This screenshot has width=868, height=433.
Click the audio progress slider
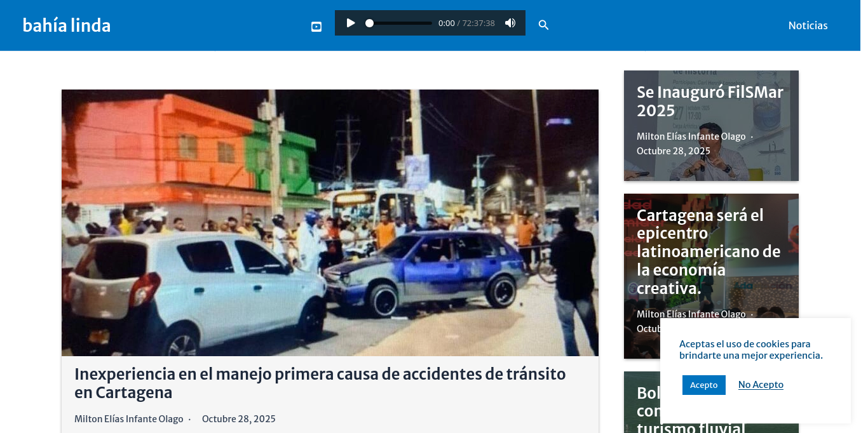(x=400, y=23)
